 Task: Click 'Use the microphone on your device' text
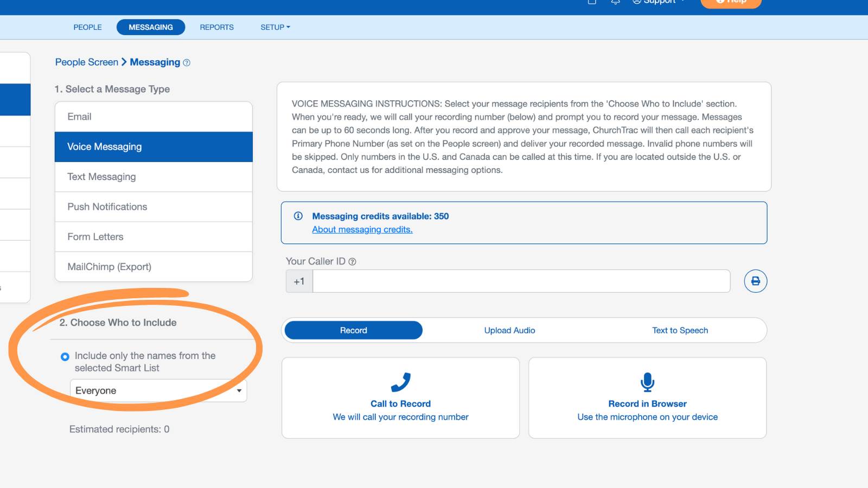coord(647,417)
